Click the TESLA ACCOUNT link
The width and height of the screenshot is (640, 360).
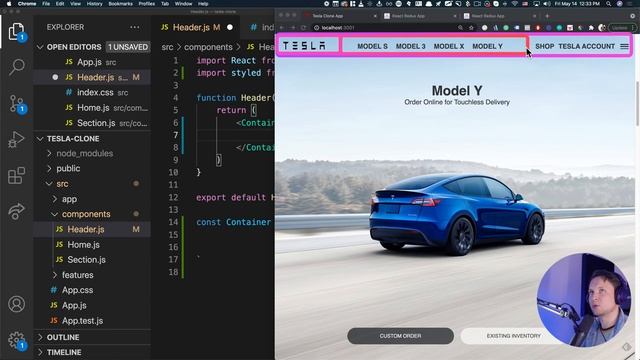coord(587,47)
